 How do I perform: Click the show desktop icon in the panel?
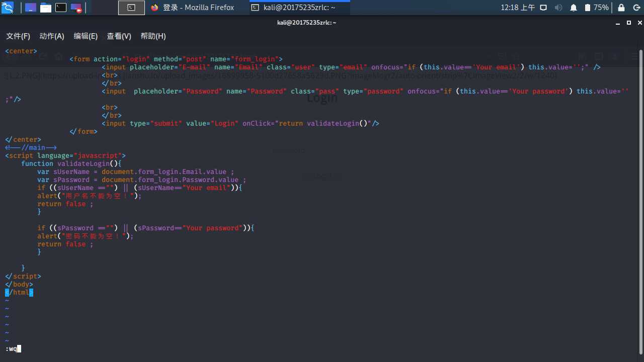coord(31,8)
